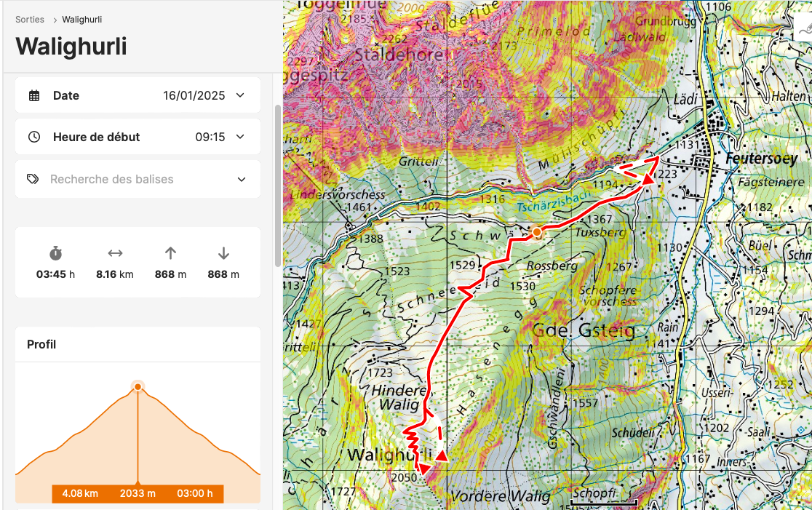This screenshot has height=510, width=812.
Task: Click the Profil section header
Action: 41,344
